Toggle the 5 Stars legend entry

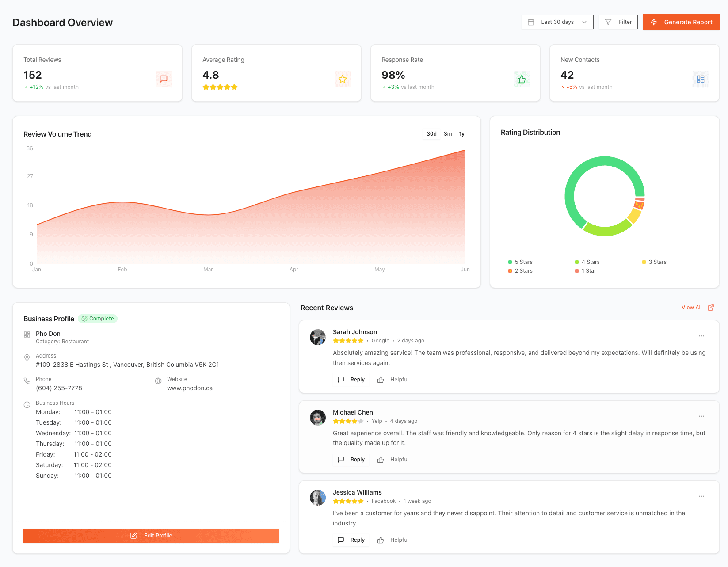(520, 262)
